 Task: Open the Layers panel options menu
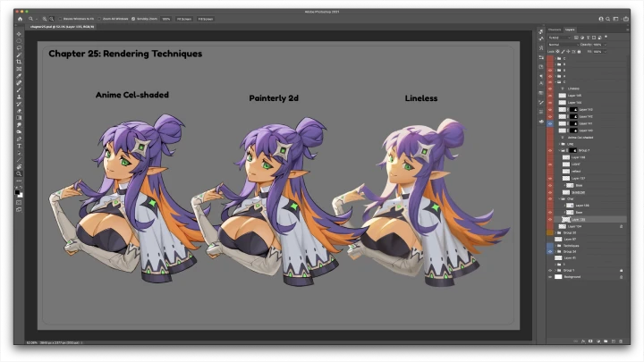pos(627,29)
